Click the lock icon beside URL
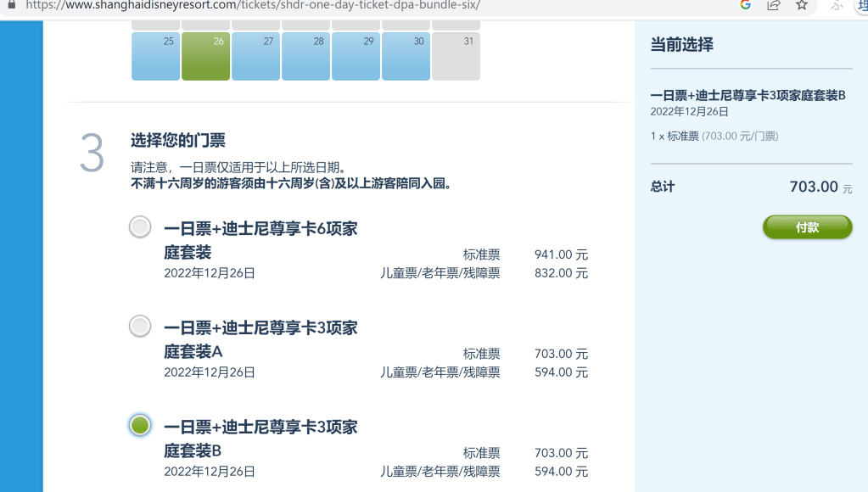Screen dimensions: 868x492 [11, 4]
